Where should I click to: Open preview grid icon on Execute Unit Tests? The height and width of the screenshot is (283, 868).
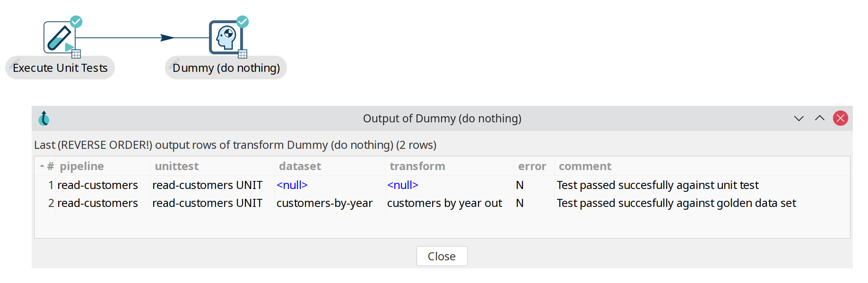pyautogui.click(x=76, y=54)
